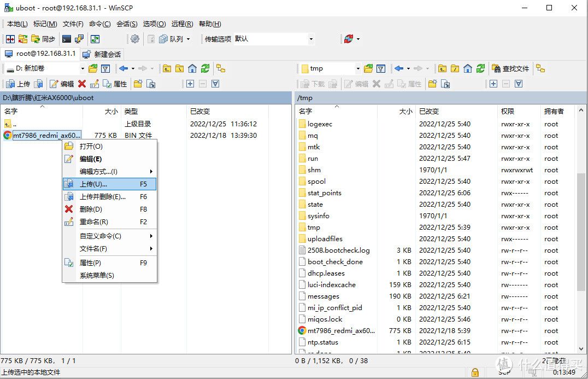Viewport: 588px width, 379px height.
Task: Choose 删除(D) from context menu
Action: coord(109,209)
